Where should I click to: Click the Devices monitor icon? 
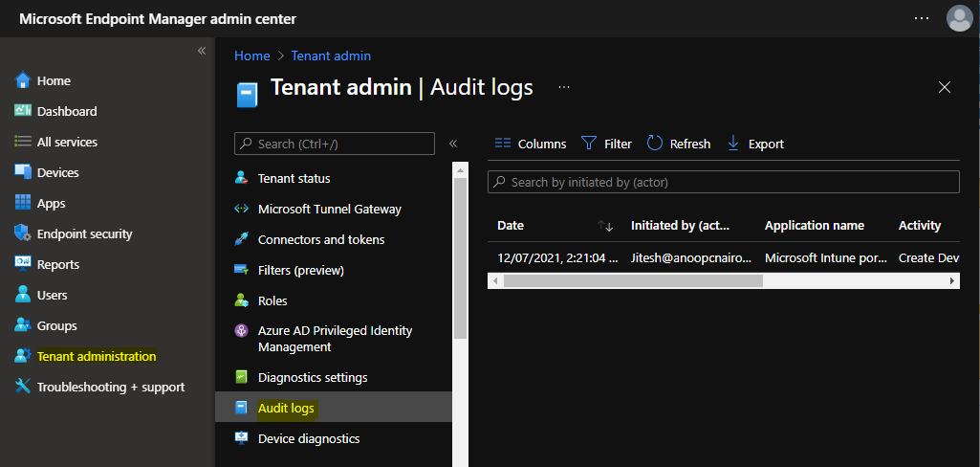point(23,172)
